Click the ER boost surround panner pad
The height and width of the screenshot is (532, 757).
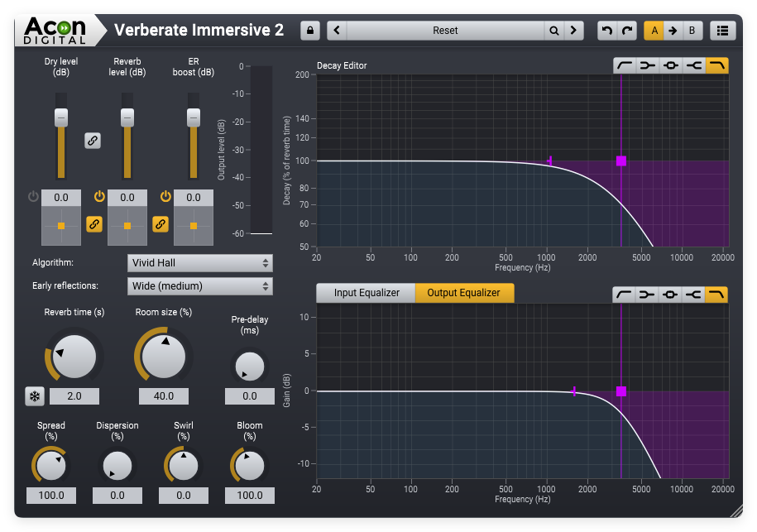coord(193,226)
